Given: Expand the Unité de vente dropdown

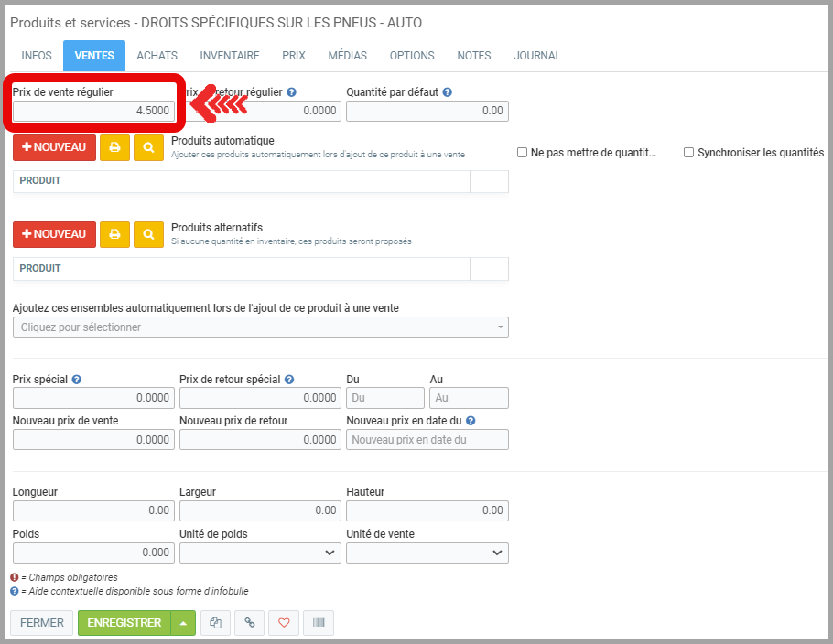Looking at the screenshot, I should click(427, 553).
